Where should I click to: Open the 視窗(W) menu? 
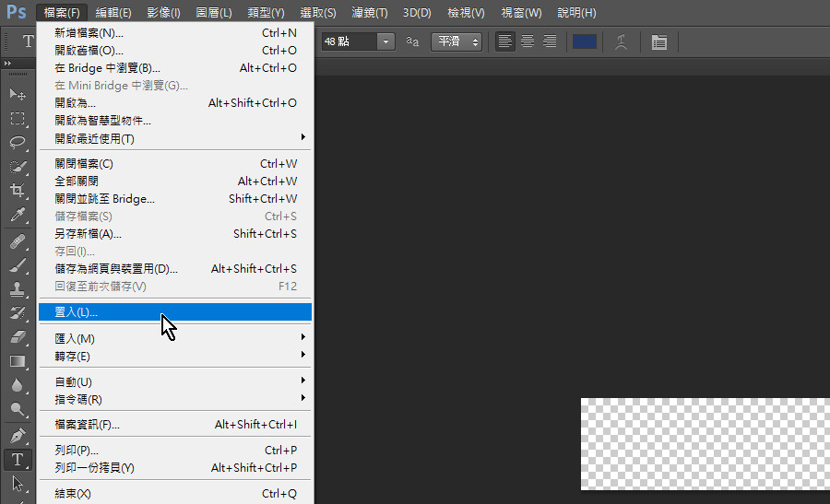tap(521, 12)
